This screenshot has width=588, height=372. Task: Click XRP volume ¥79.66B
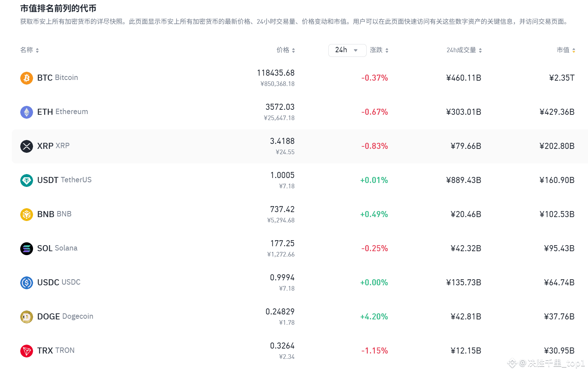click(x=466, y=146)
